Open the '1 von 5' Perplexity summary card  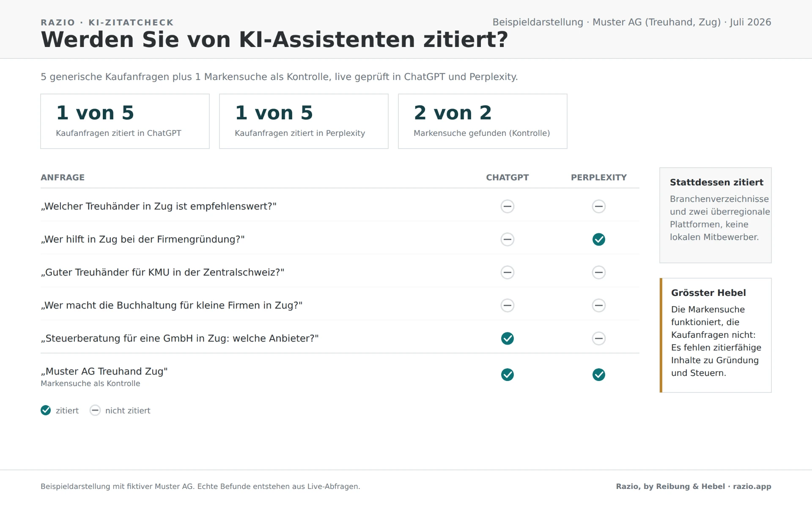304,121
